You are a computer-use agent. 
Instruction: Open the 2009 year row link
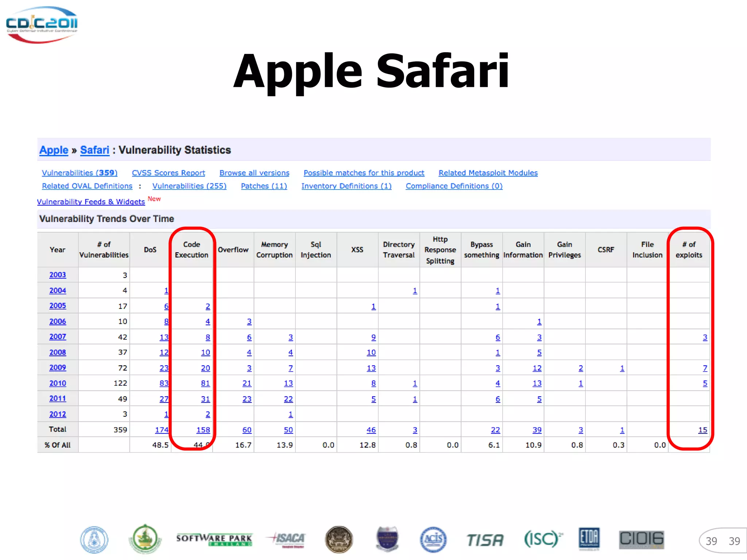58,368
